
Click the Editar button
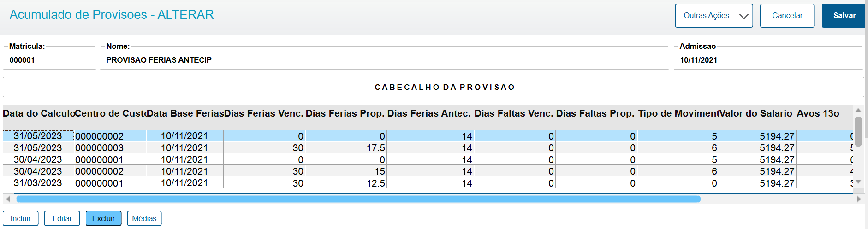point(62,218)
